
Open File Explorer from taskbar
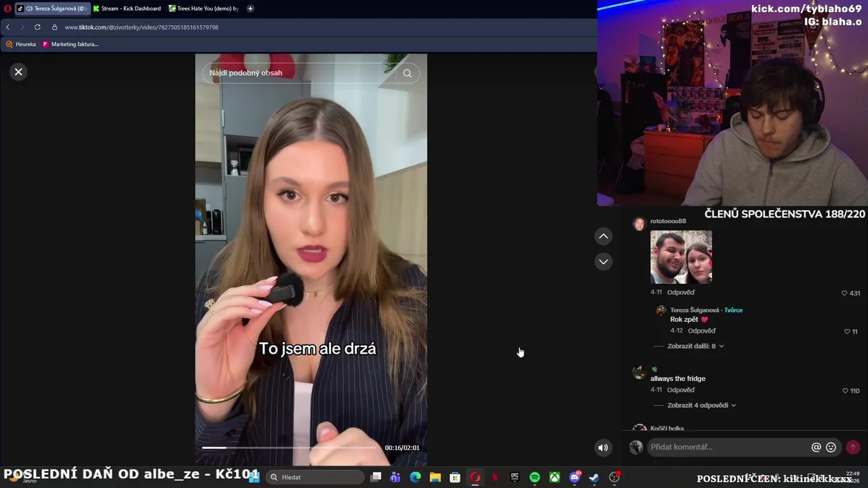tap(435, 477)
